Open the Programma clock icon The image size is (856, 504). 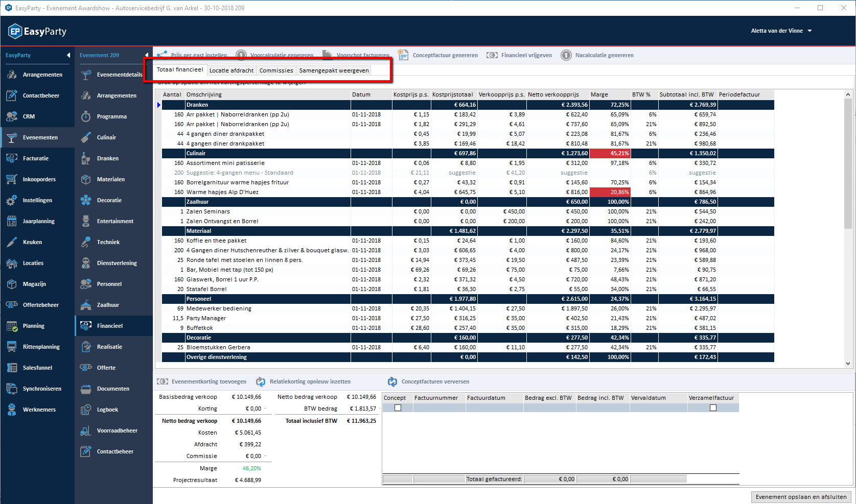pyautogui.click(x=86, y=116)
